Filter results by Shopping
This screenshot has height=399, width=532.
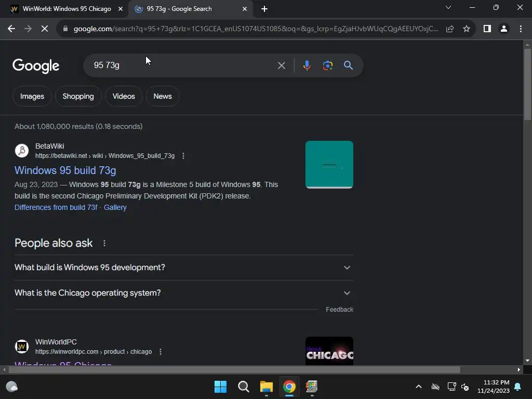pos(78,96)
